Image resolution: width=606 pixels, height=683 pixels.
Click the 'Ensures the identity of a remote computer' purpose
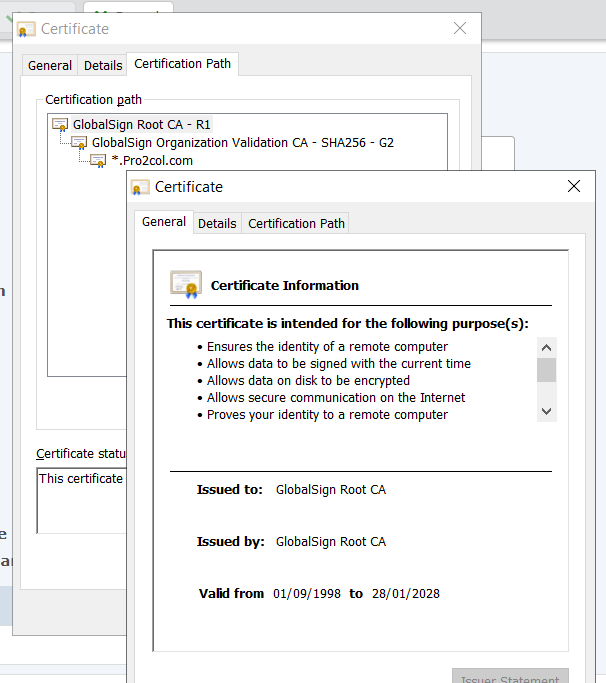(327, 347)
